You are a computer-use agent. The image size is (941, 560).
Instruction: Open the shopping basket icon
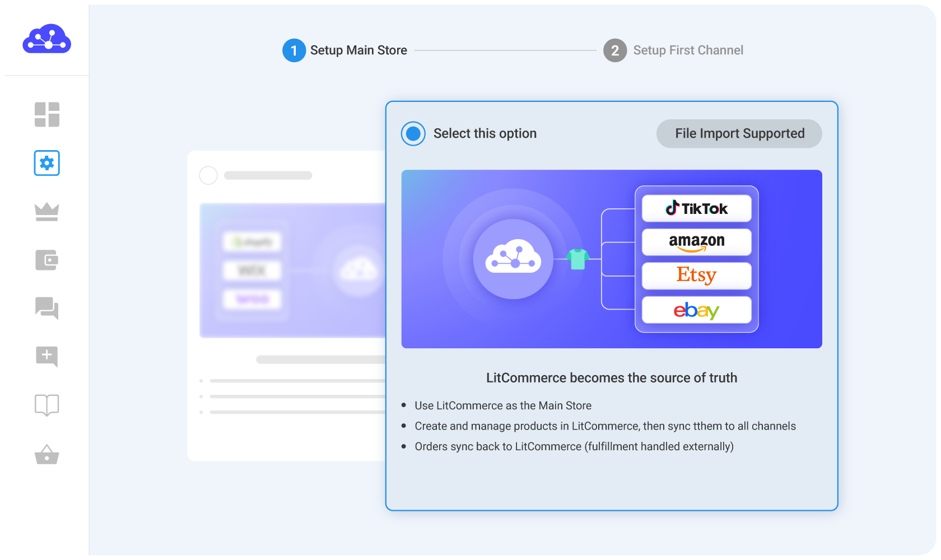pos(46,454)
